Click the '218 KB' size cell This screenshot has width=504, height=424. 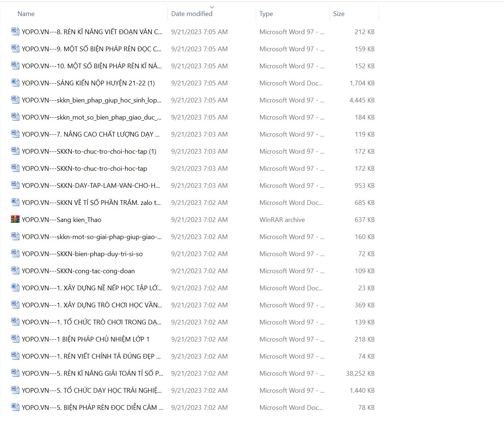pyautogui.click(x=364, y=339)
